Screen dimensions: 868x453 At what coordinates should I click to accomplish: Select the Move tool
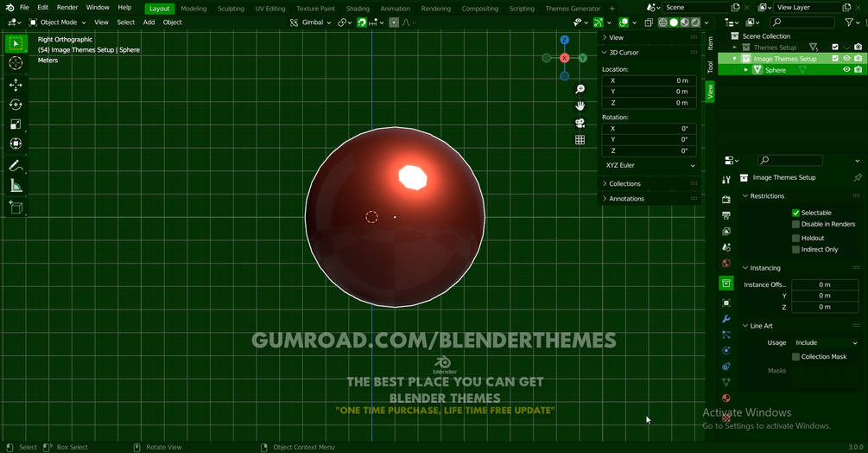(16, 85)
